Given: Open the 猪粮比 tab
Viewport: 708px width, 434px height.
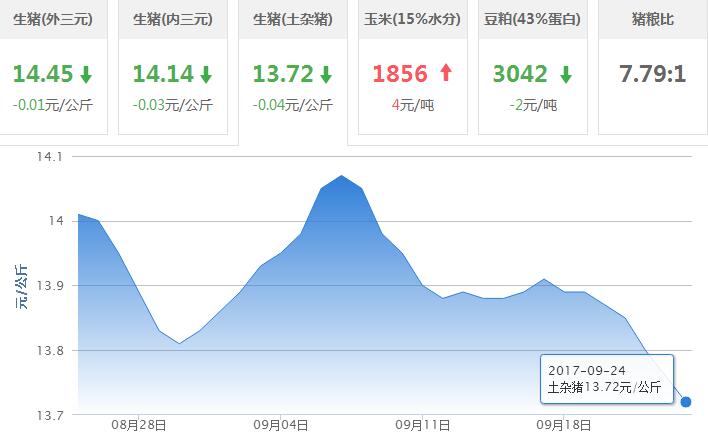Looking at the screenshot, I should pos(652,19).
